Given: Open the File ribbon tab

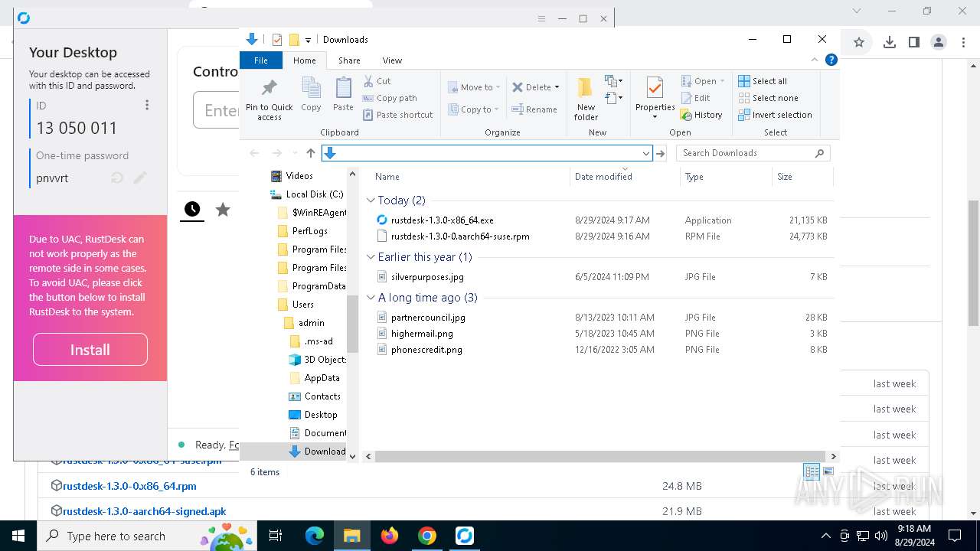Looking at the screenshot, I should tap(261, 60).
